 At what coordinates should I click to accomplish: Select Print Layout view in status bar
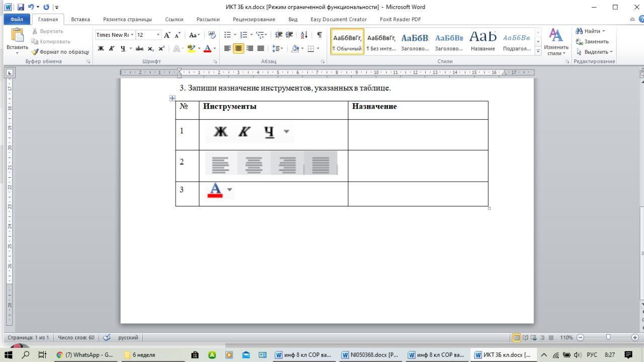516,337
